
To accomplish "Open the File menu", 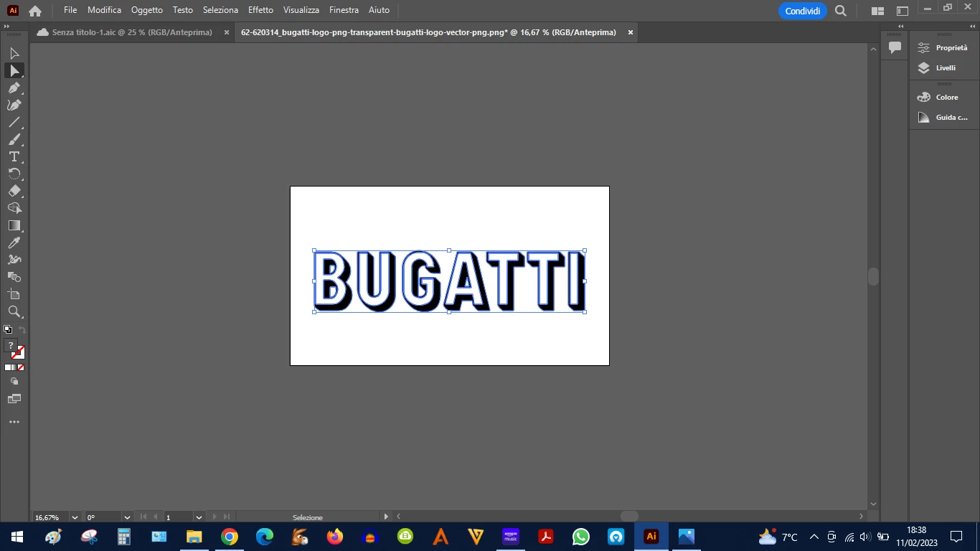I will tap(70, 10).
